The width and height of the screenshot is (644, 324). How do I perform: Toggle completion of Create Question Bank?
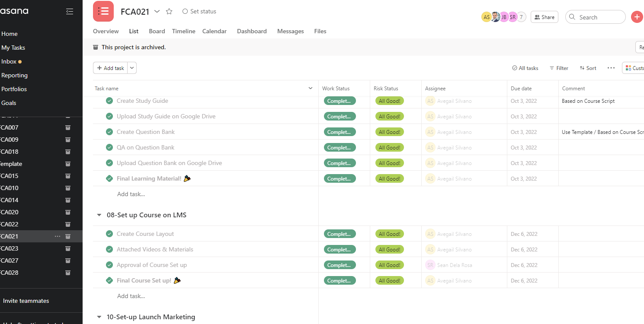(x=109, y=132)
